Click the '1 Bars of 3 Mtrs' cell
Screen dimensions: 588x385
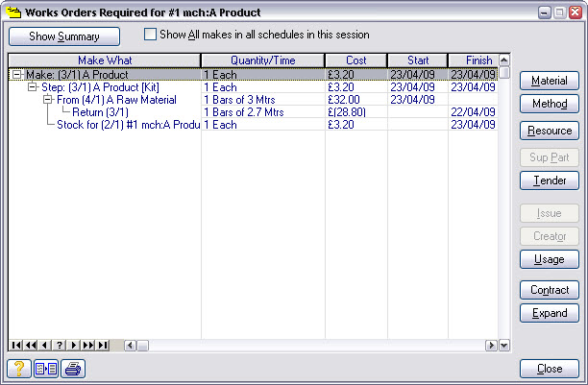pyautogui.click(x=263, y=100)
